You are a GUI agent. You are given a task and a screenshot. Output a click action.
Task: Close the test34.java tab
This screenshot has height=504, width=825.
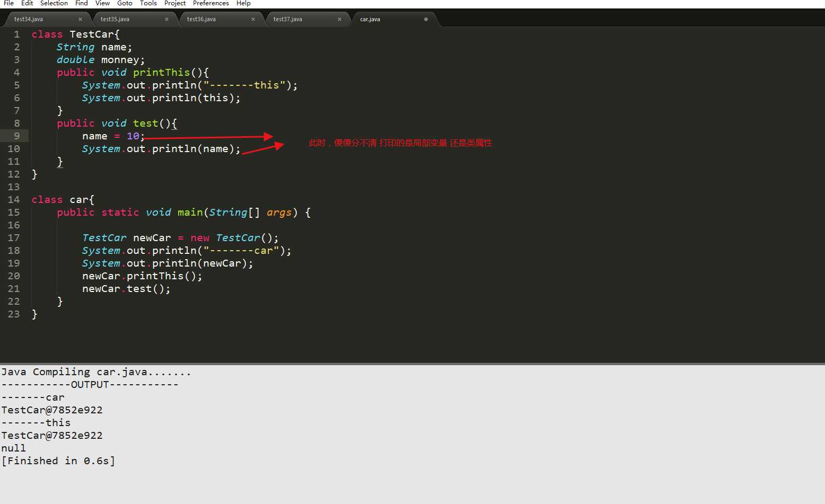(x=80, y=19)
